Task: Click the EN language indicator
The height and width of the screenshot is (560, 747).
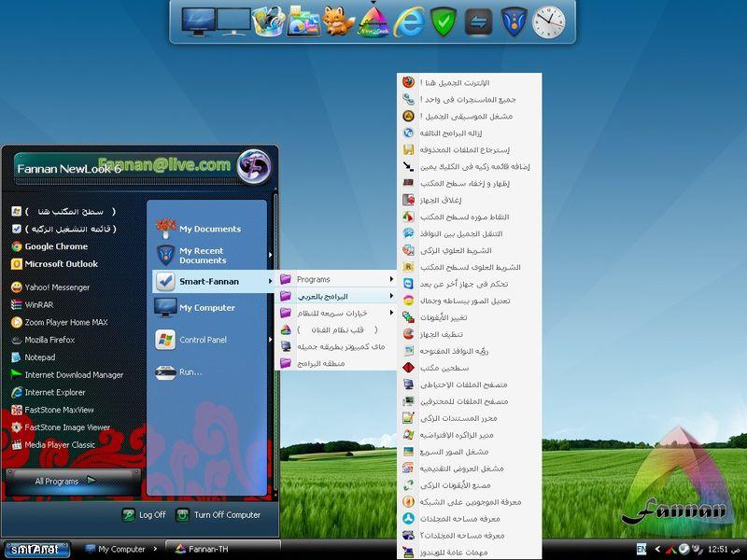Action: (x=641, y=549)
